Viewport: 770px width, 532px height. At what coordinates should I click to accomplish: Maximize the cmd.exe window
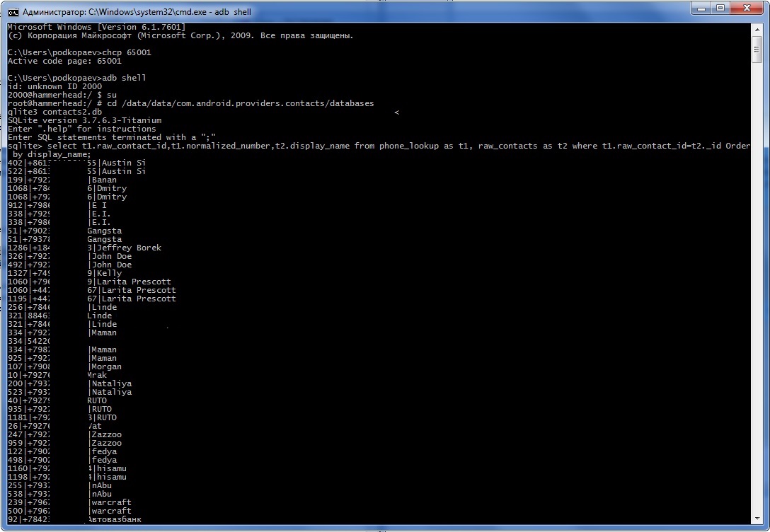(x=720, y=8)
